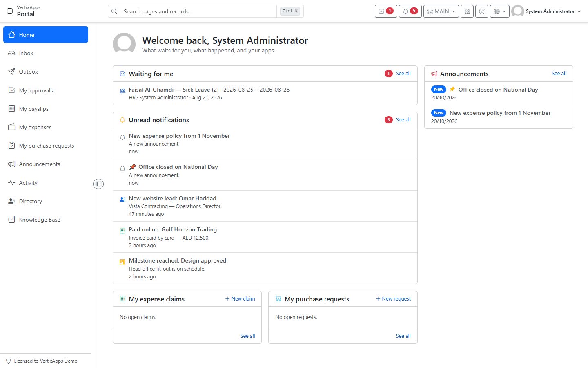Focus the search pages and records field
Viewport: 588px width, 368px height.
(x=199, y=11)
